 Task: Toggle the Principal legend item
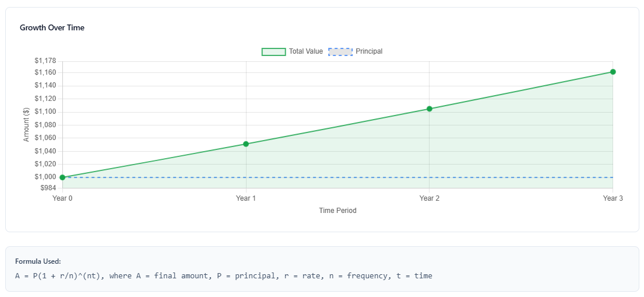(356, 52)
